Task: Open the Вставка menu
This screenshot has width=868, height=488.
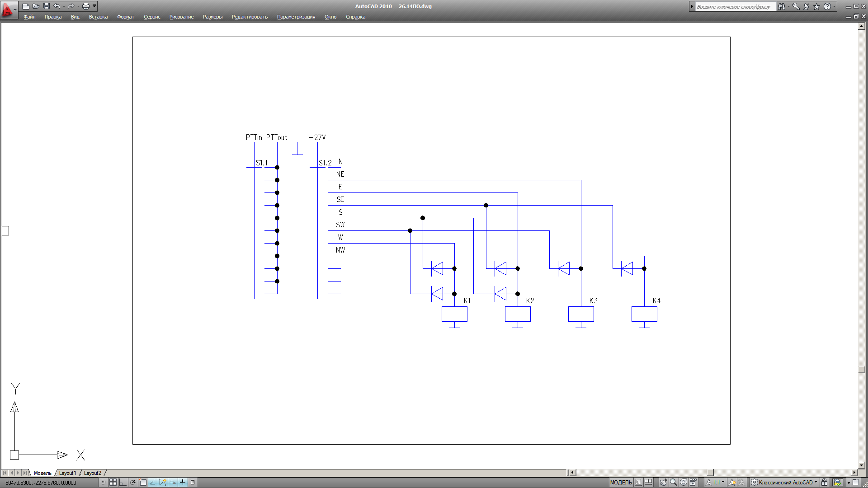Action: pyautogui.click(x=98, y=17)
